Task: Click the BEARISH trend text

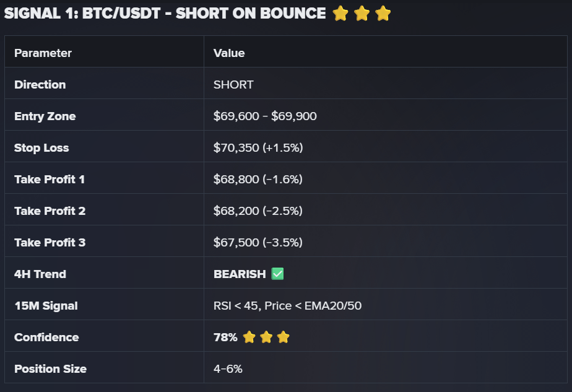Action: click(240, 274)
